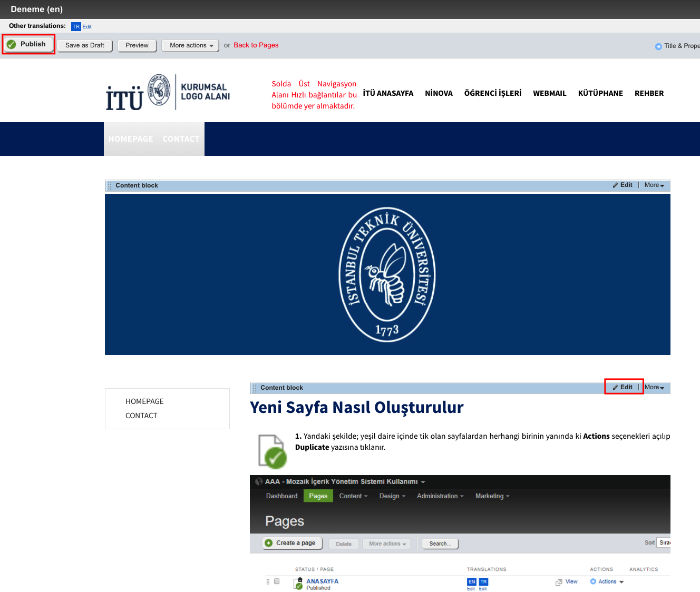The width and height of the screenshot is (700, 592).
Task: Click the TR translation badge in ANASAYFA row
Action: tap(483, 582)
